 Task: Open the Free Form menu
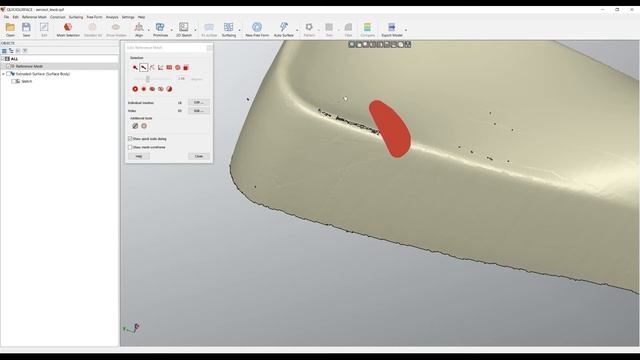94,17
